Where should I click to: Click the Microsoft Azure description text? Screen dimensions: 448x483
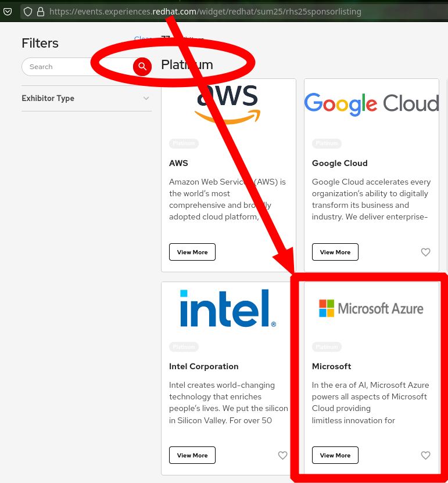coord(370,403)
